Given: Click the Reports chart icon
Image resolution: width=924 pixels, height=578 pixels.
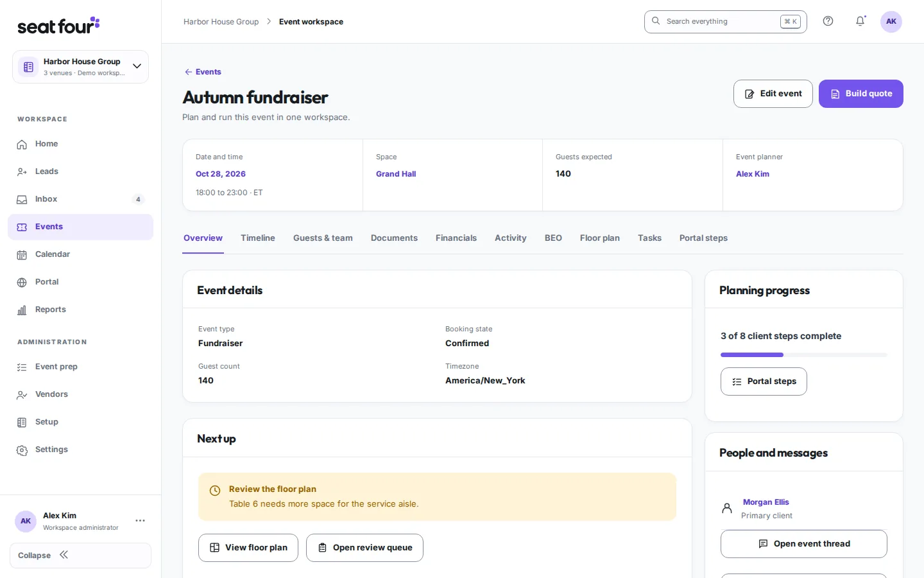Looking at the screenshot, I should [22, 310].
